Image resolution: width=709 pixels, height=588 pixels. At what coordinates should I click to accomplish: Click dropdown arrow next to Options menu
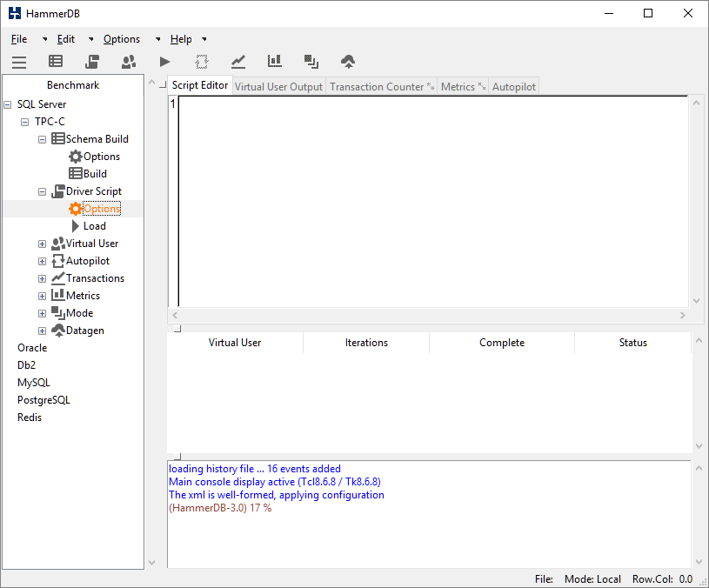pyautogui.click(x=157, y=39)
